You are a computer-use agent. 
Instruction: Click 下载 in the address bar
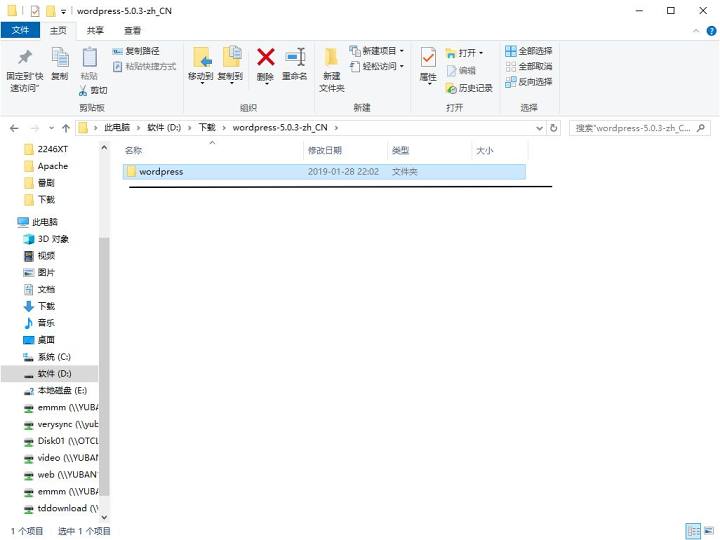(207, 128)
